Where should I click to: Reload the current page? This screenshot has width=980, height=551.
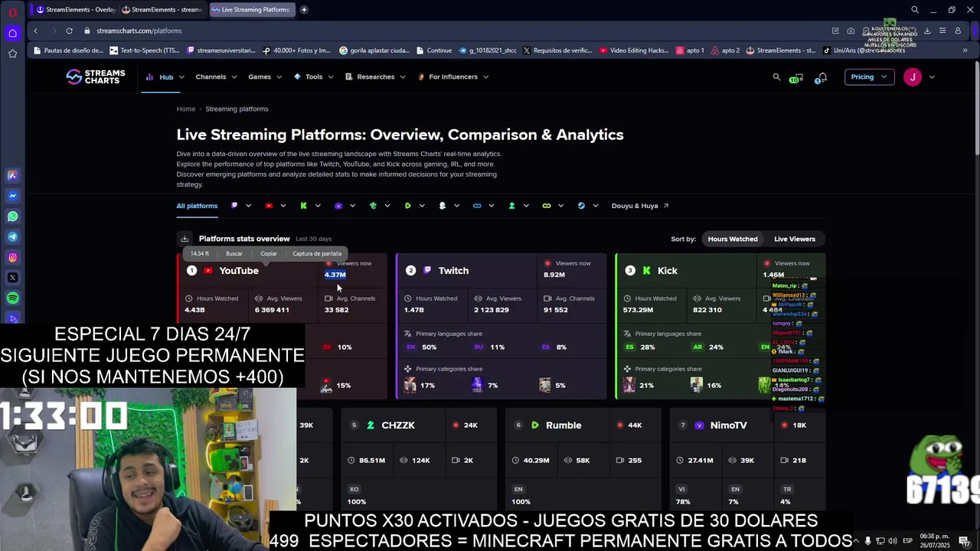point(69,31)
